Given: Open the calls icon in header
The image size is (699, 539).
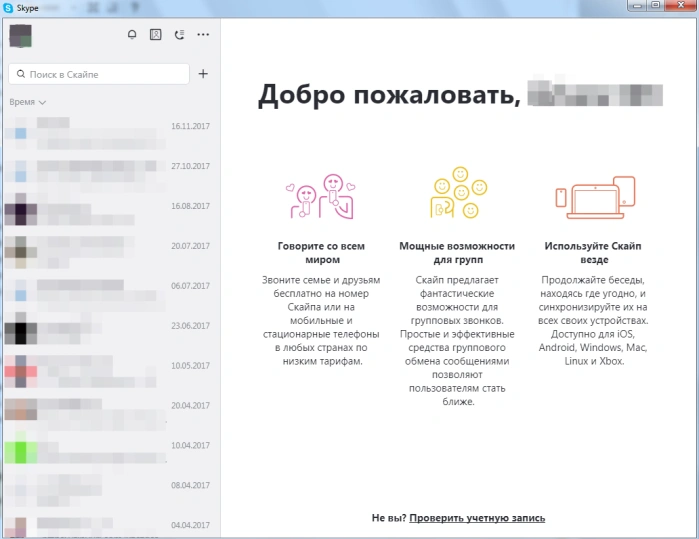Looking at the screenshot, I should click(180, 34).
